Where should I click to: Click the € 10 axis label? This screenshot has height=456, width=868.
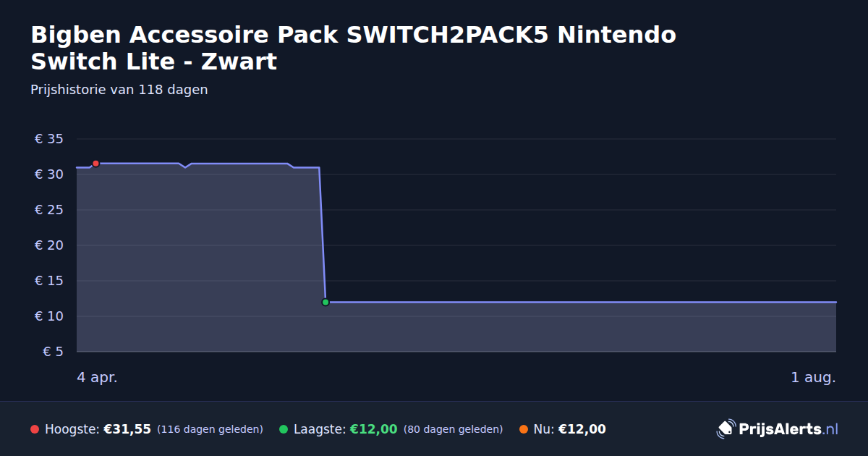point(49,316)
